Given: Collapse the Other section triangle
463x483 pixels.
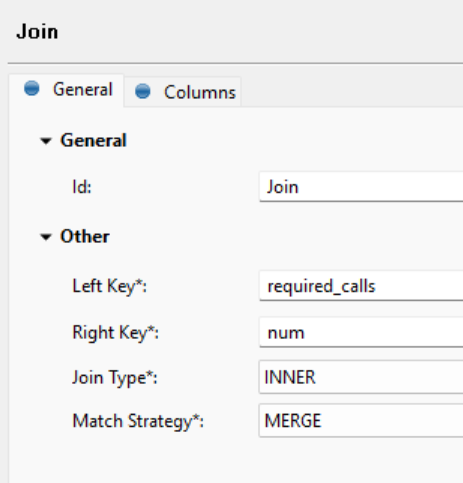Looking at the screenshot, I should pos(46,237).
